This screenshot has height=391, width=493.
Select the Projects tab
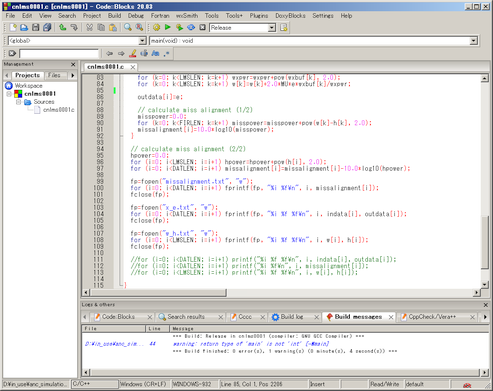27,75
